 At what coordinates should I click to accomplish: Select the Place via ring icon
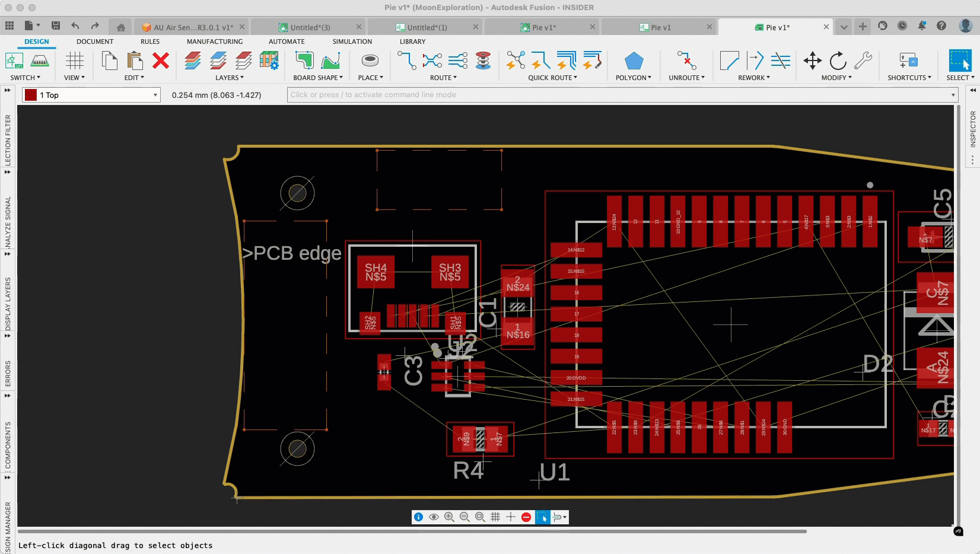pos(370,61)
